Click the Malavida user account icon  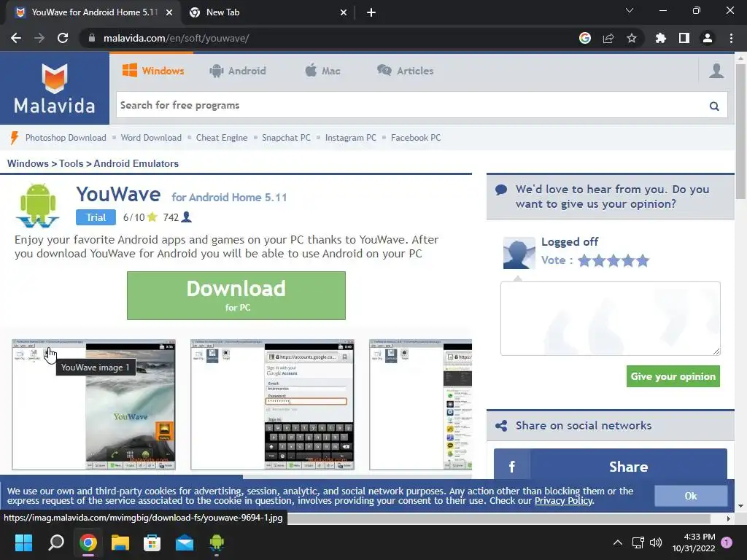[716, 71]
